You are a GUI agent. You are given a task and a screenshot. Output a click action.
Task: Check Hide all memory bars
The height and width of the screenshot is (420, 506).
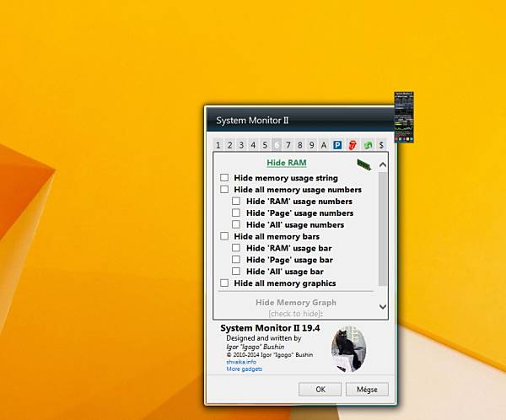(224, 236)
